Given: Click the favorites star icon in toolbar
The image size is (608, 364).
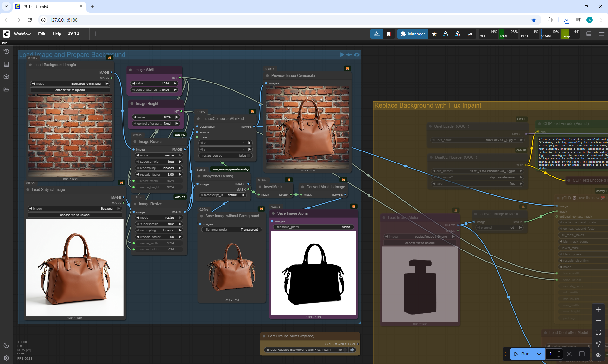Looking at the screenshot, I should 434,34.
